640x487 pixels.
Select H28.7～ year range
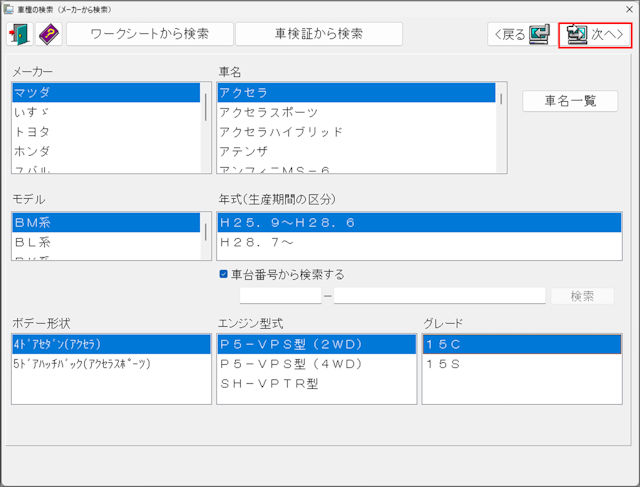click(x=420, y=242)
